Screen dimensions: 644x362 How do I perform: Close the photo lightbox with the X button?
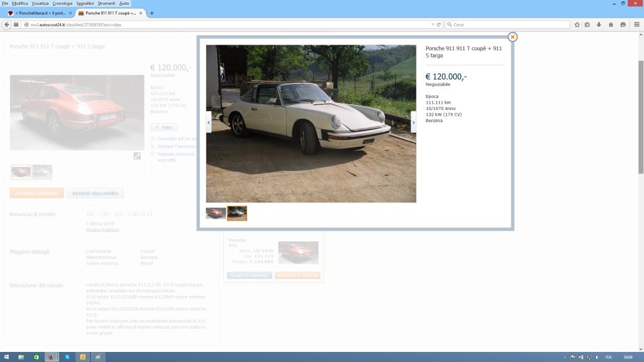click(x=512, y=37)
